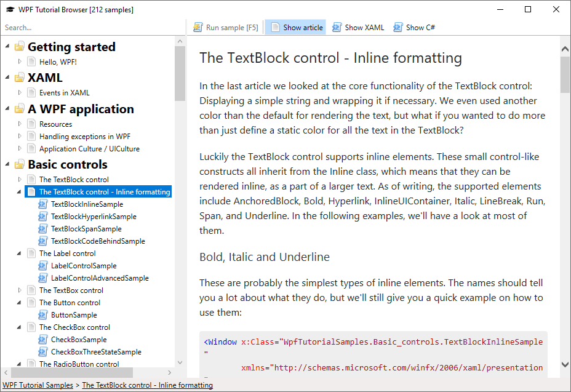Click the sample icon beside TextBlockSpanSample
Image resolution: width=571 pixels, height=392 pixels.
pyautogui.click(x=42, y=228)
